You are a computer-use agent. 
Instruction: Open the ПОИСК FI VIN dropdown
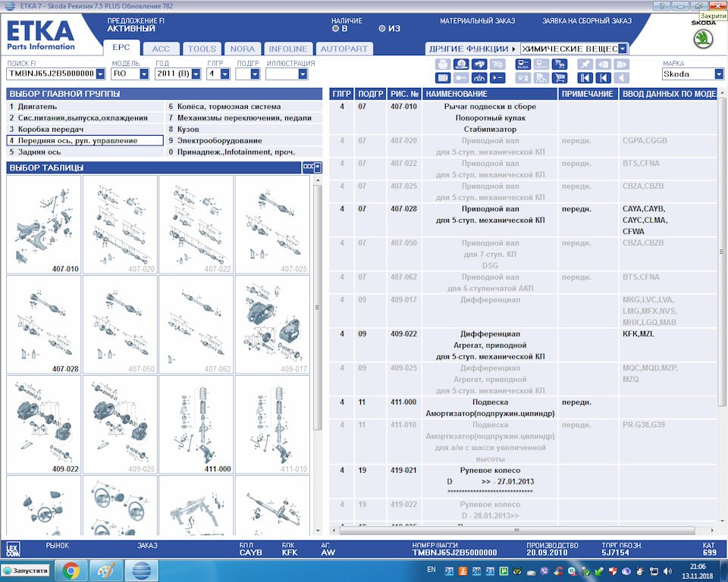pos(100,74)
